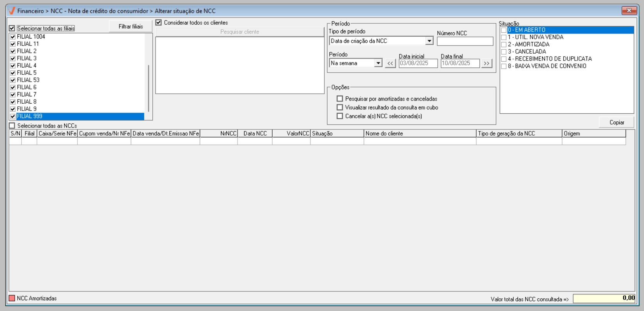Uncheck FILIAL 53 checkbox

click(x=13, y=80)
